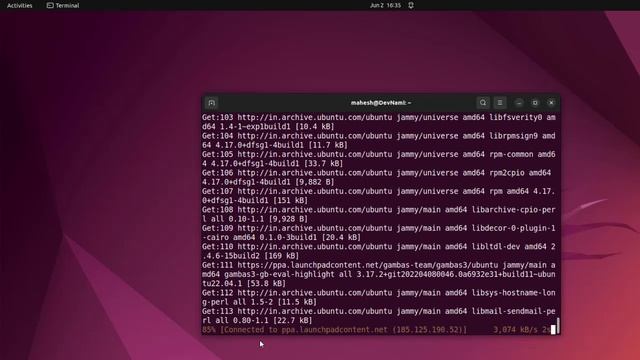Maximize the terminal window
This screenshot has height=360, width=640.
click(x=535, y=103)
